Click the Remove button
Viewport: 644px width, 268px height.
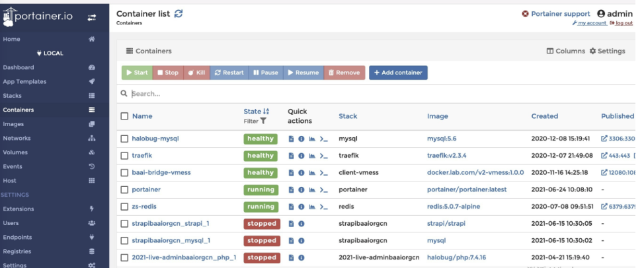click(x=344, y=73)
